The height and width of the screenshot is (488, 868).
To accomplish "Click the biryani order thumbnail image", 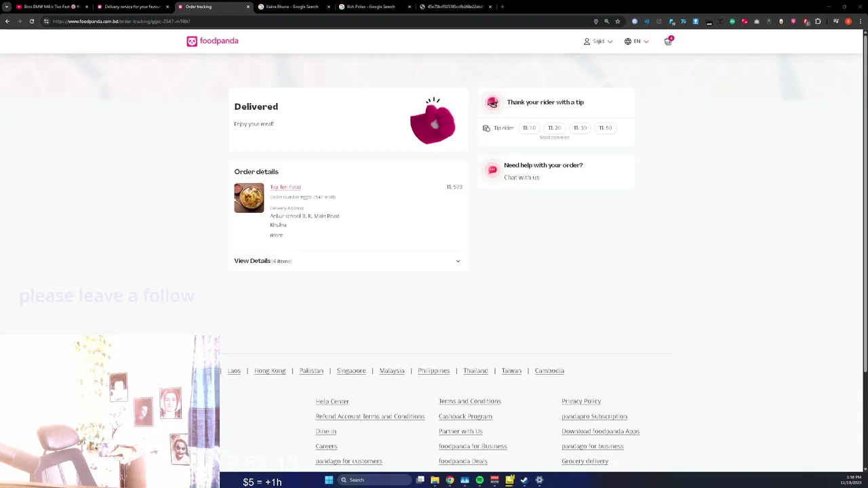I will coord(249,198).
